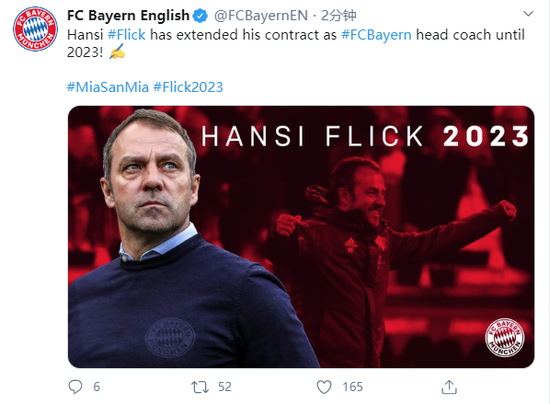Screen dimensions: 550x404
Task: Retweet using the arrows icon
Action: (200, 387)
